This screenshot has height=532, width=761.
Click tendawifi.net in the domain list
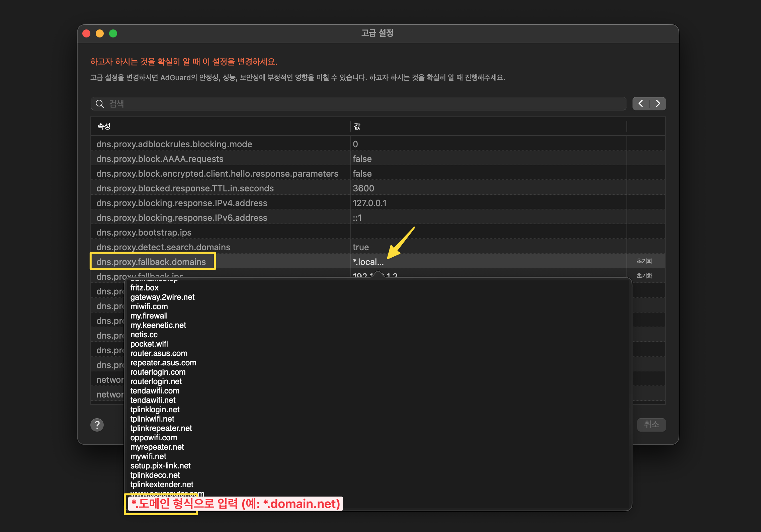pos(153,400)
